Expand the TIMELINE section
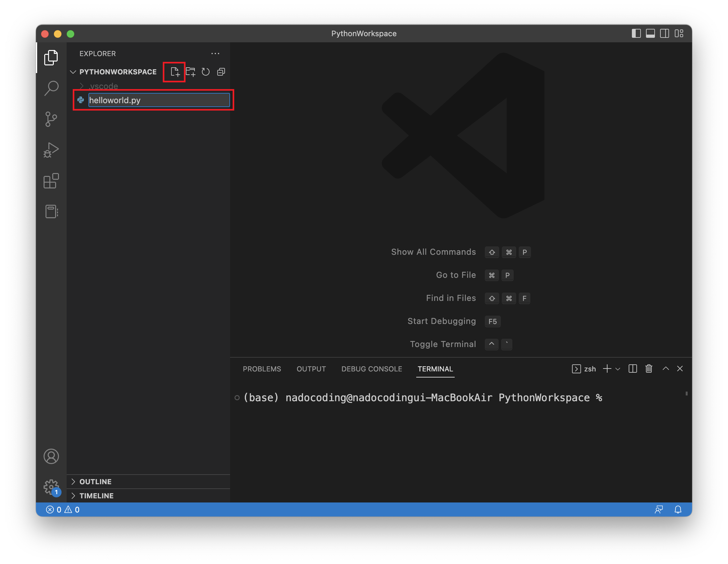Viewport: 728px width, 564px height. [x=96, y=495]
